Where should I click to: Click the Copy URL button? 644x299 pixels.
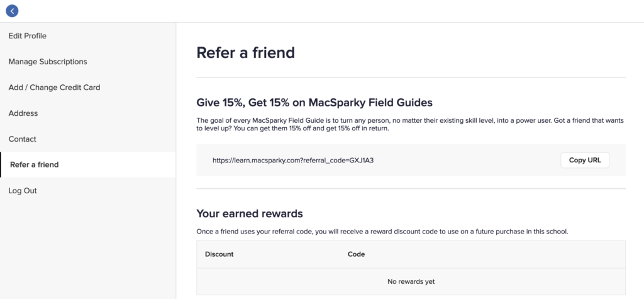click(x=585, y=161)
